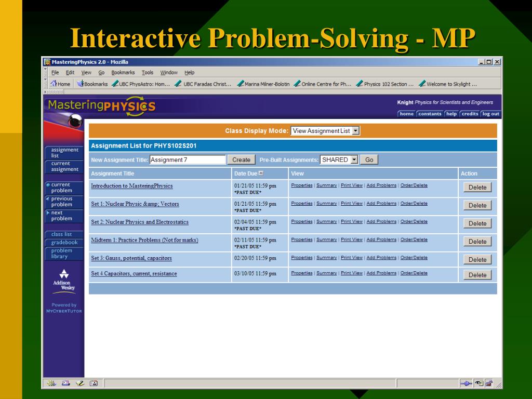Click the MasteringPhysics logo
Image resolution: width=532 pixels, height=399 pixels.
101,106
